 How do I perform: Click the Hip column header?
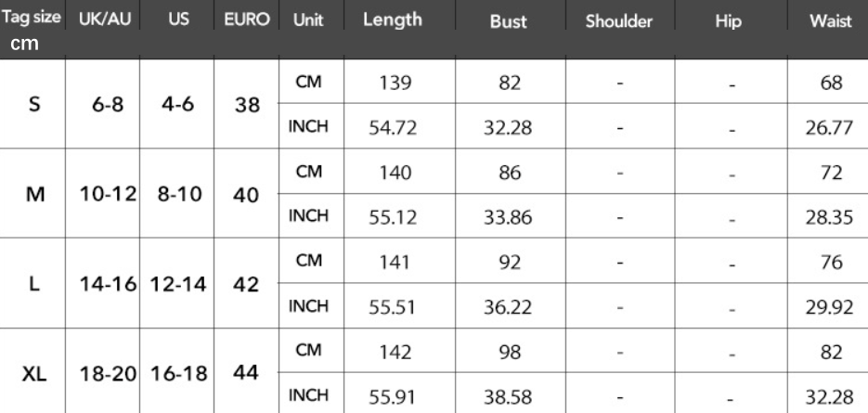(x=729, y=21)
